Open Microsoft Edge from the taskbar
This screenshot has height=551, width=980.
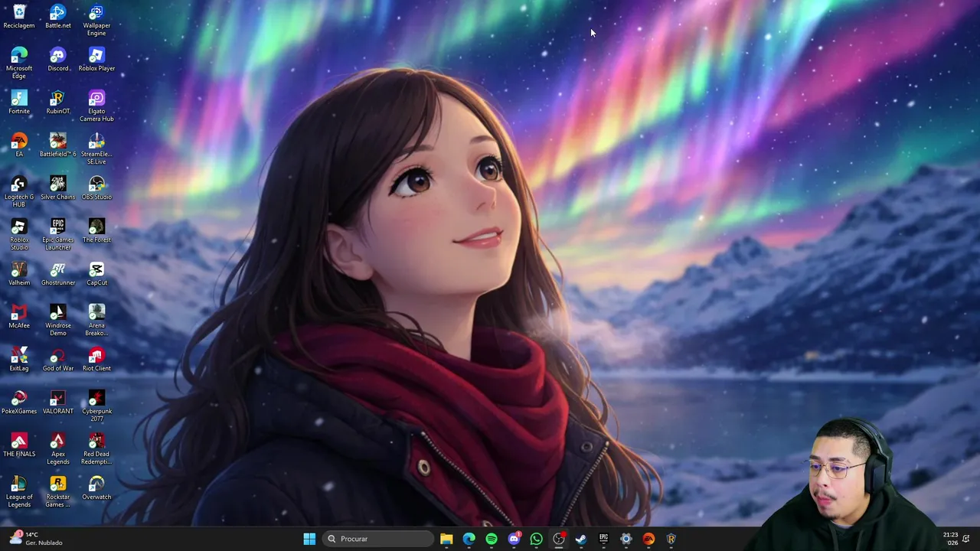469,539
